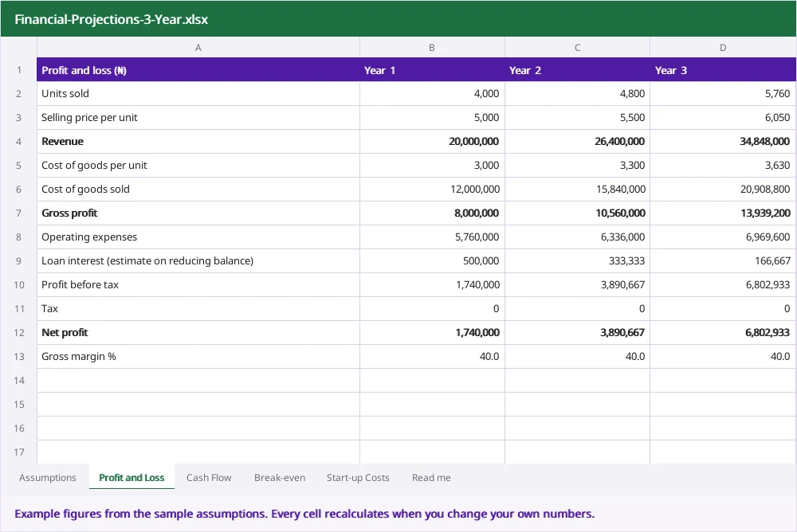
Task: Click Year 3 units sold value 5,760
Action: [x=723, y=93]
